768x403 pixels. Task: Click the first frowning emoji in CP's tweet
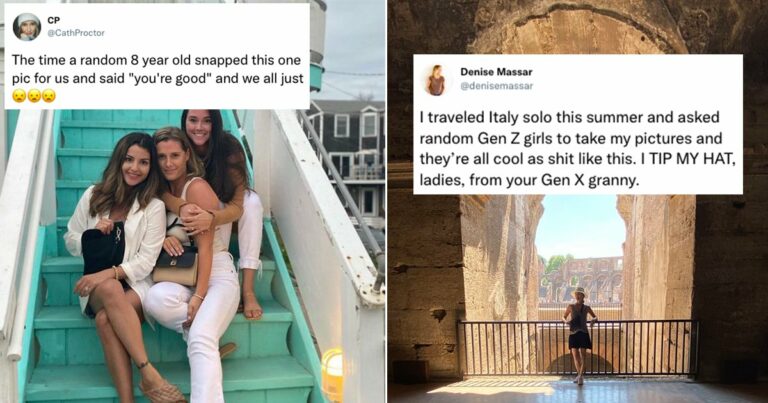pyautogui.click(x=19, y=95)
